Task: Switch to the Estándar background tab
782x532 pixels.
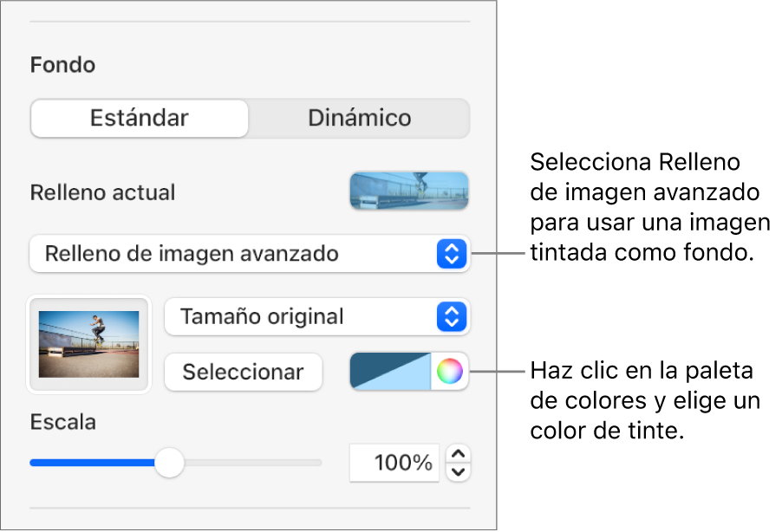Action: click(140, 118)
